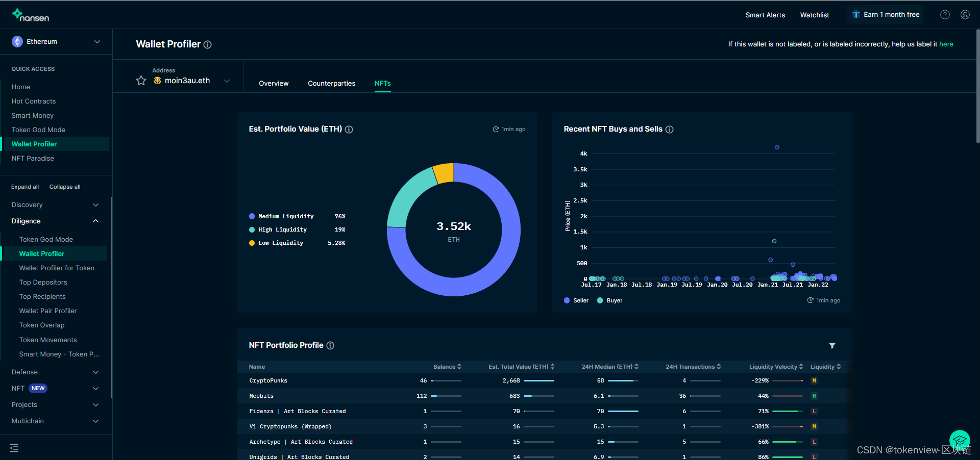Collapse the Diligence sidebar section

55,221
